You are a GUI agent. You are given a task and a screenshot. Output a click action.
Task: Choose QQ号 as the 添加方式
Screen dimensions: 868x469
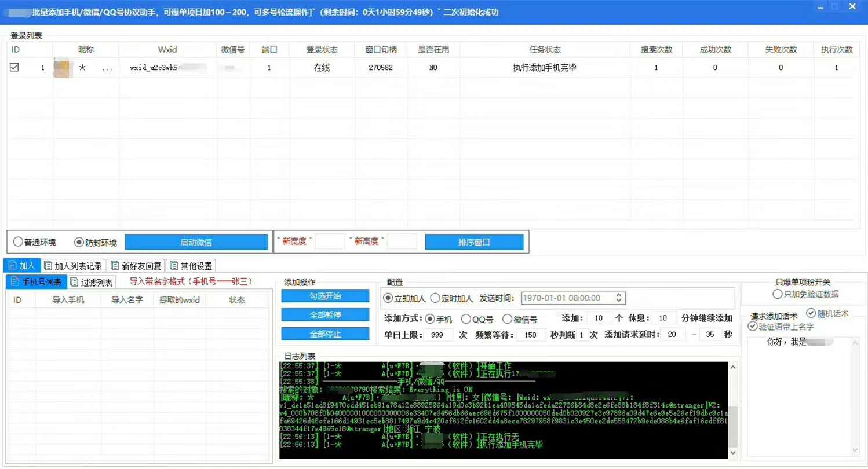click(467, 317)
